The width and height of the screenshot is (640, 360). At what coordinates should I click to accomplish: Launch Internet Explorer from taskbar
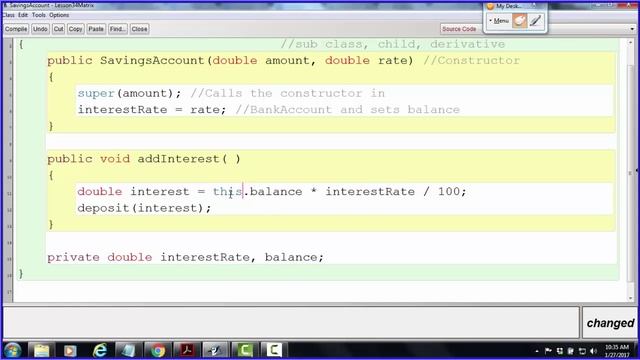99,350
